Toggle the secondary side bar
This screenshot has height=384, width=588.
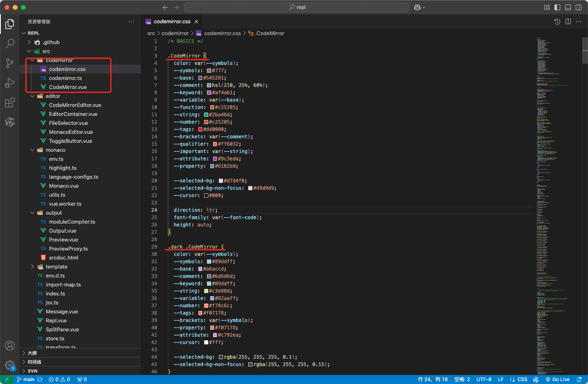pyautogui.click(x=579, y=7)
